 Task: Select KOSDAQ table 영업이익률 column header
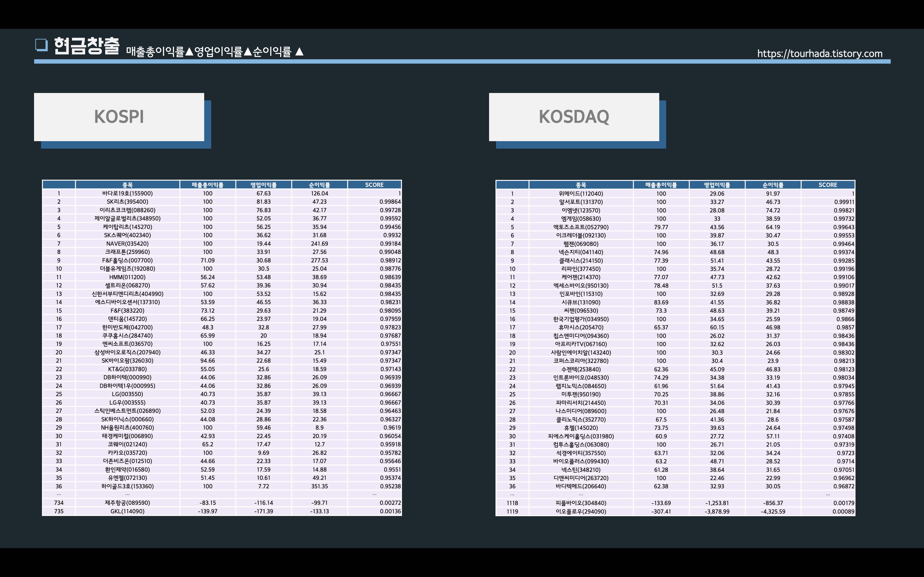717,185
